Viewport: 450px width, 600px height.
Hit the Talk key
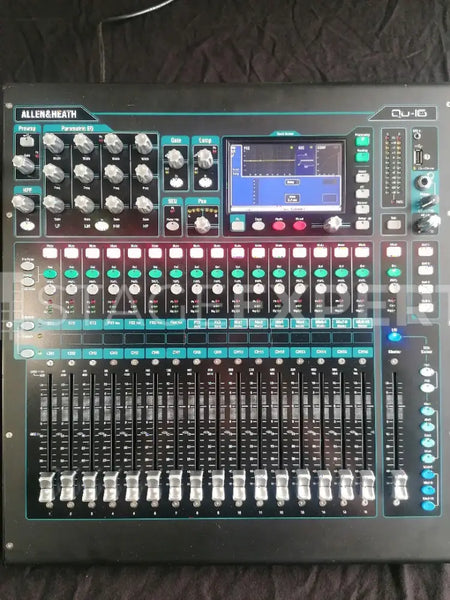(394, 225)
